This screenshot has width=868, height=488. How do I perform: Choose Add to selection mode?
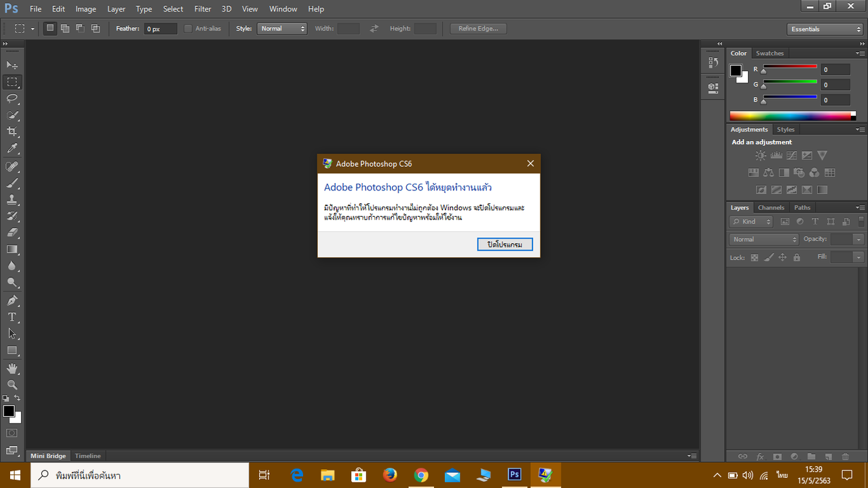(x=65, y=28)
